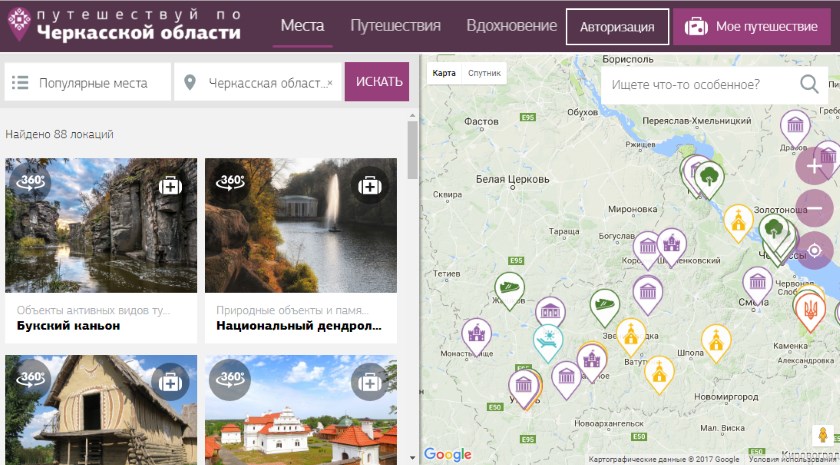Click the Авторизация login button
The height and width of the screenshot is (465, 840).
[617, 27]
